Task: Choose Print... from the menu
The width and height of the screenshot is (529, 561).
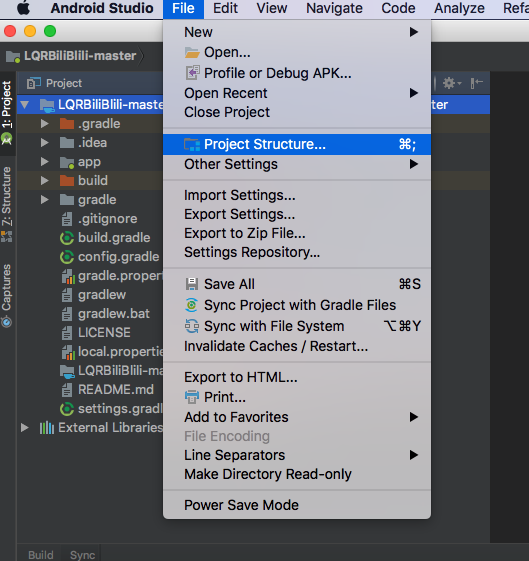Action: (x=297, y=397)
